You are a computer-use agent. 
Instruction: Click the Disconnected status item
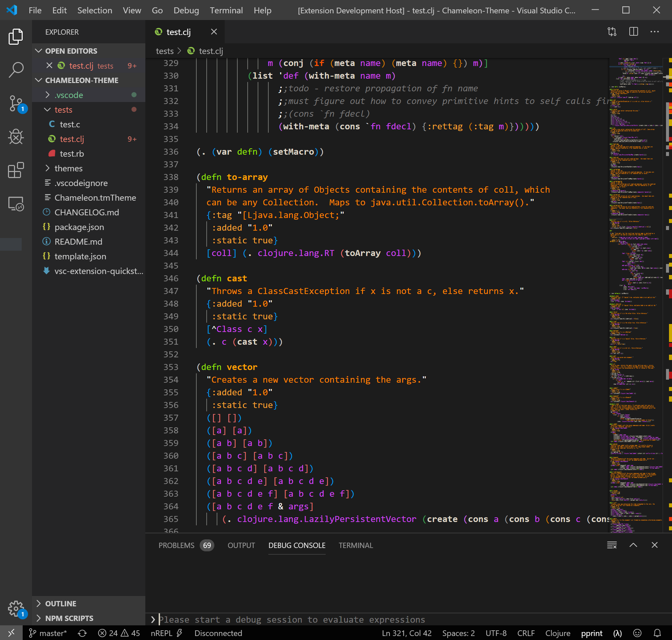[x=218, y=633]
